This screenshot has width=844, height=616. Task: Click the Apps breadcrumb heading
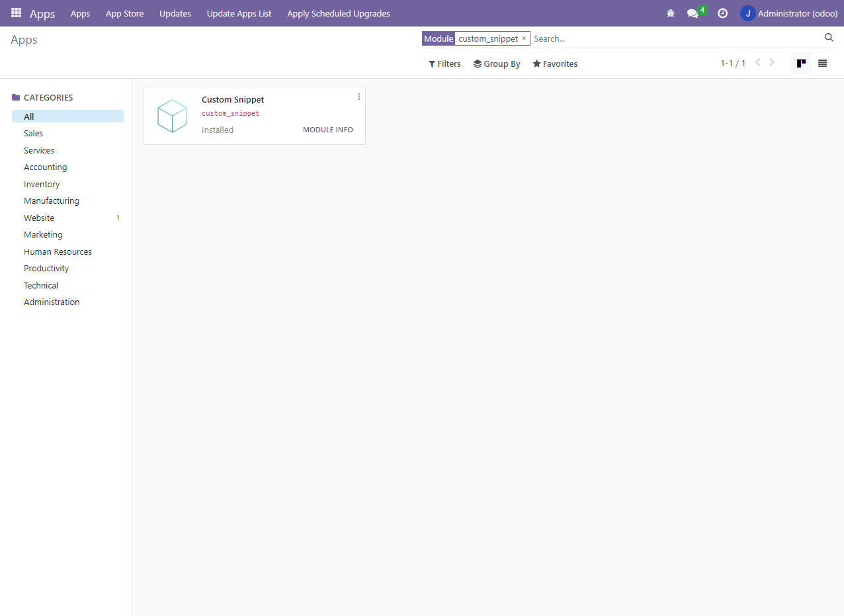click(x=24, y=40)
